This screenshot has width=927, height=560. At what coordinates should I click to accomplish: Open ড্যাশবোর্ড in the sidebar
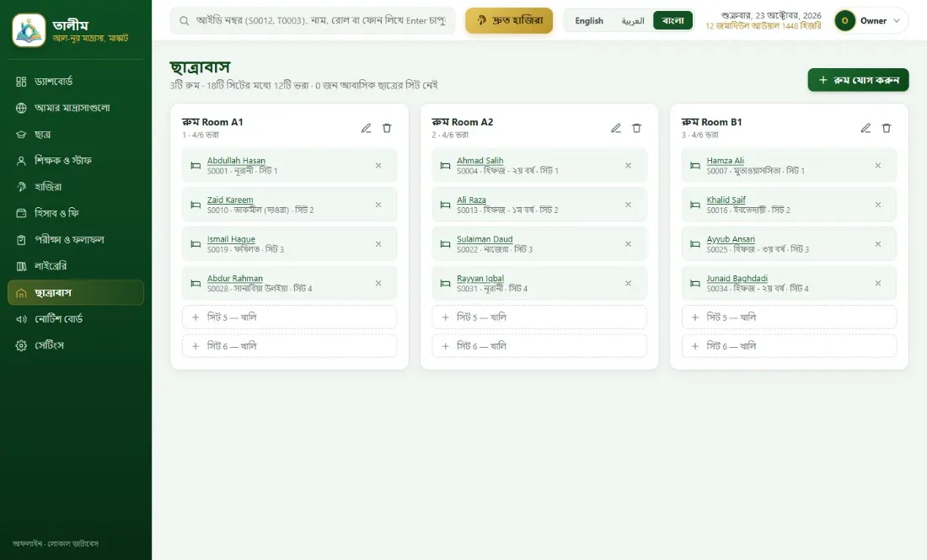(76, 82)
